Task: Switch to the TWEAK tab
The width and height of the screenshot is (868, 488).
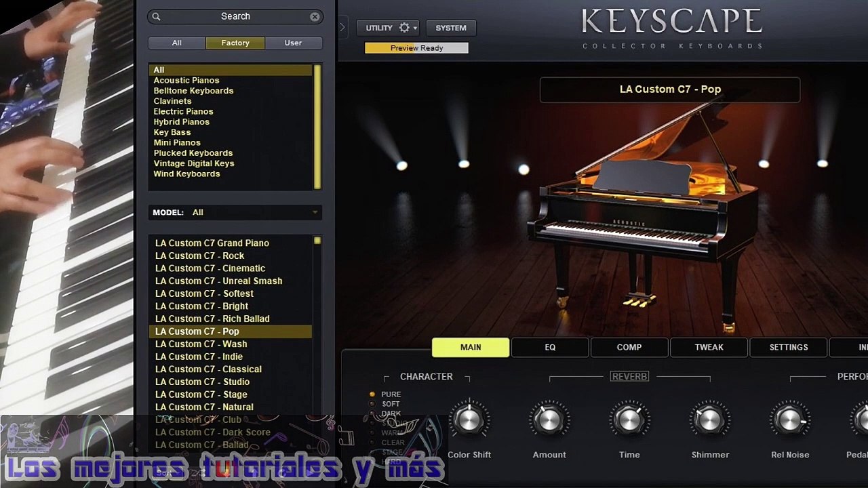Action: point(709,347)
